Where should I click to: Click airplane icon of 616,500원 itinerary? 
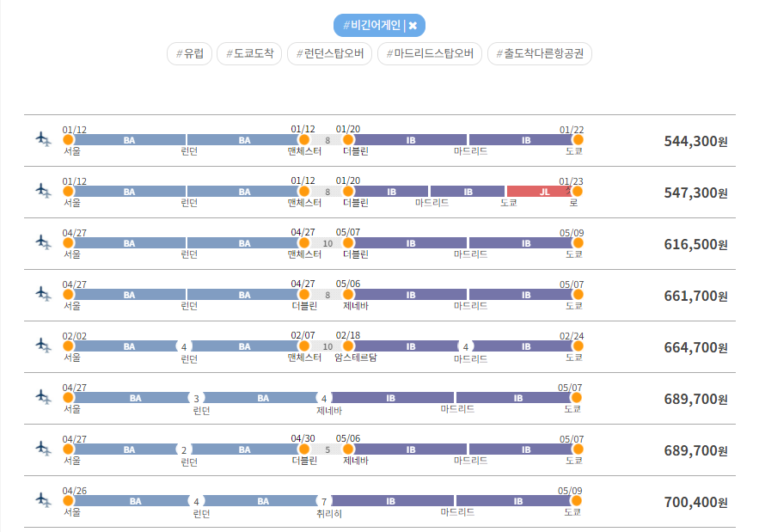click(44, 242)
